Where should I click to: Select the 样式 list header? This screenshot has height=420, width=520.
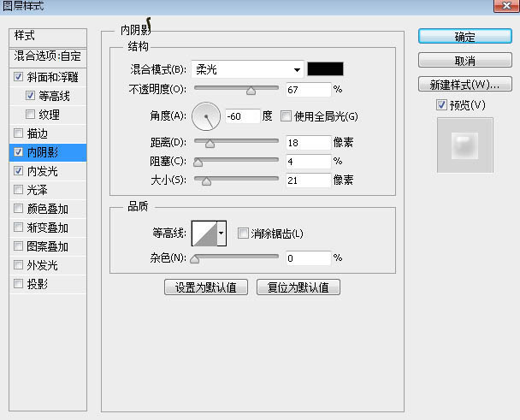coord(48,38)
